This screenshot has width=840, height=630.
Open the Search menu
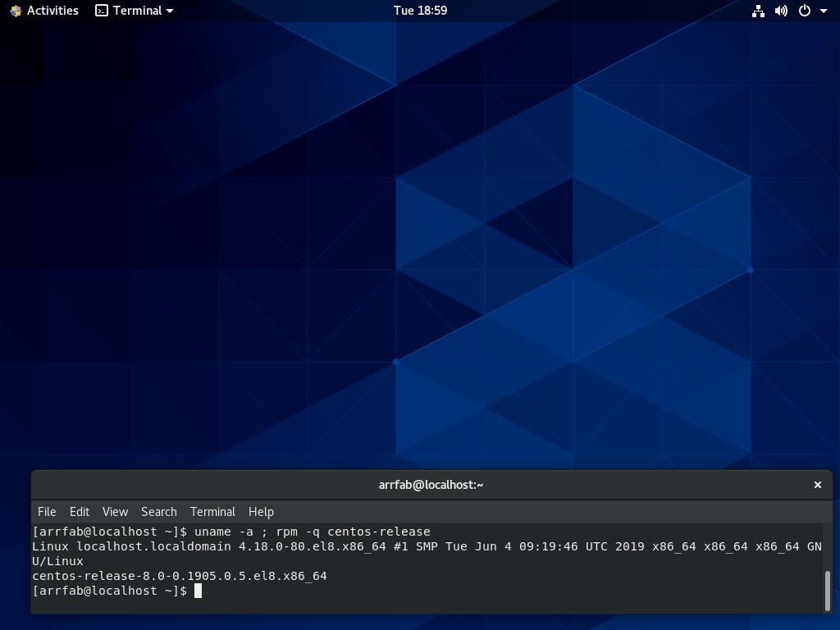[x=158, y=512]
